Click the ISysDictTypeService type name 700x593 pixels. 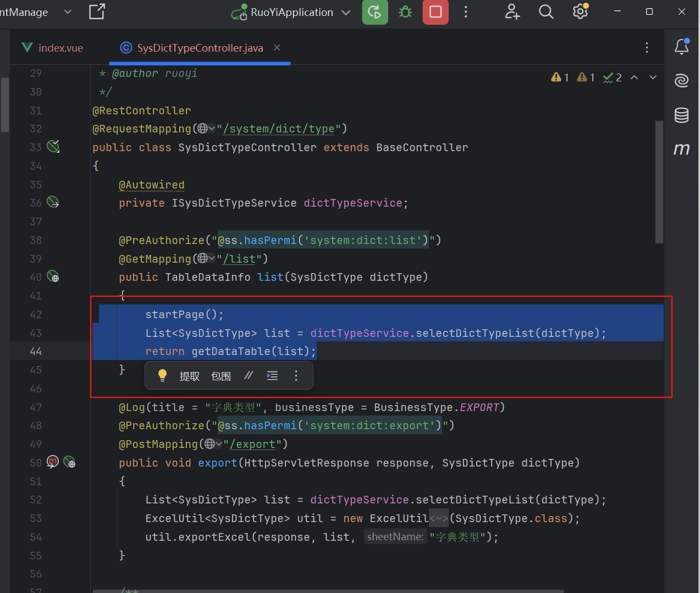234,203
